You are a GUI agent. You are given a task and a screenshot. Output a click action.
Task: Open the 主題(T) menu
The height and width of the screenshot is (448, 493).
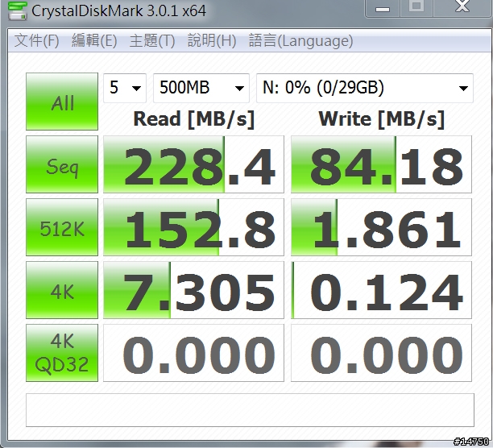point(152,40)
